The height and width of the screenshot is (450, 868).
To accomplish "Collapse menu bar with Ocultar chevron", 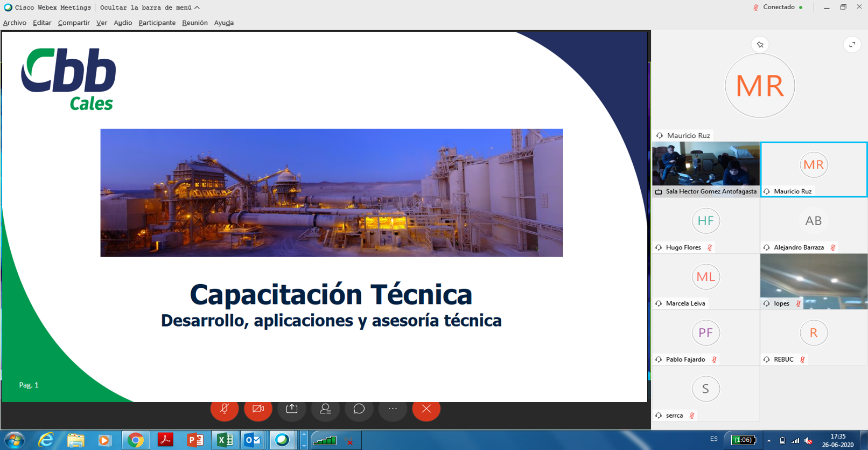I will pos(197,8).
